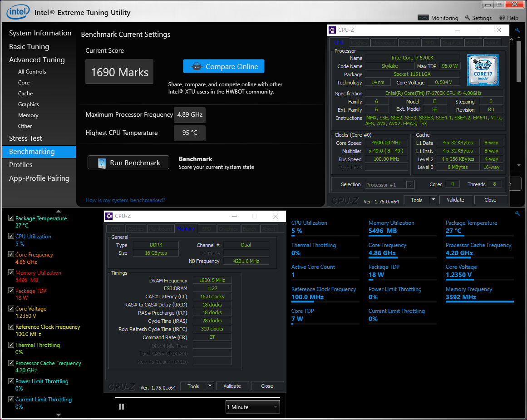527x420 pixels.
Task: Open App-Profile Pairing
Action: pyautogui.click(x=39, y=178)
